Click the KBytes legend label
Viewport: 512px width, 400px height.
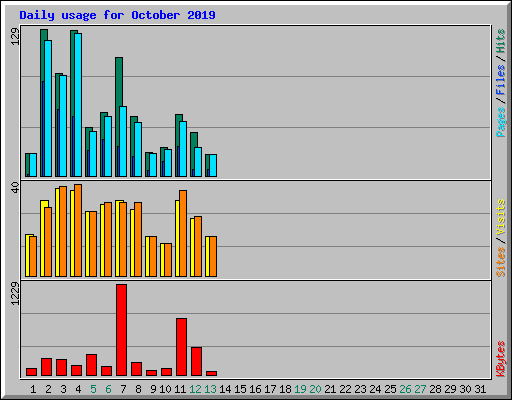pos(501,359)
